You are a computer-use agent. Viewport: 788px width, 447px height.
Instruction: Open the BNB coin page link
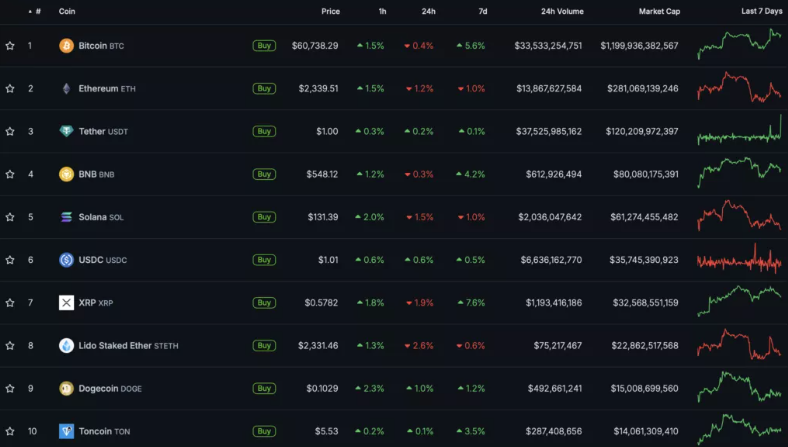(x=96, y=174)
